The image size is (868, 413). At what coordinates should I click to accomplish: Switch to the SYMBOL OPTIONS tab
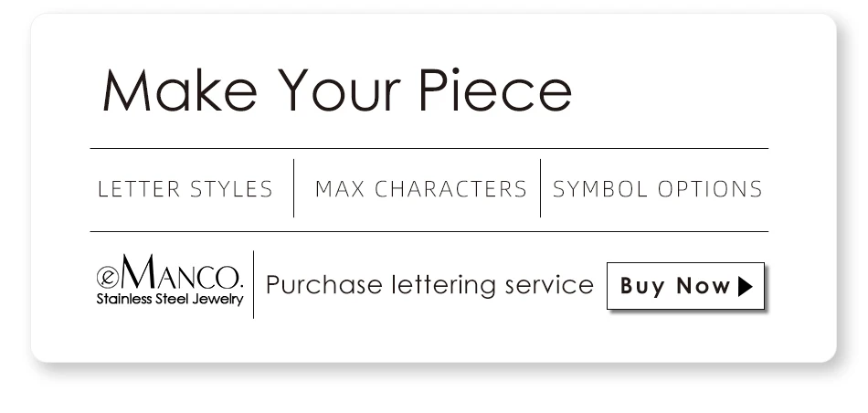coord(658,189)
